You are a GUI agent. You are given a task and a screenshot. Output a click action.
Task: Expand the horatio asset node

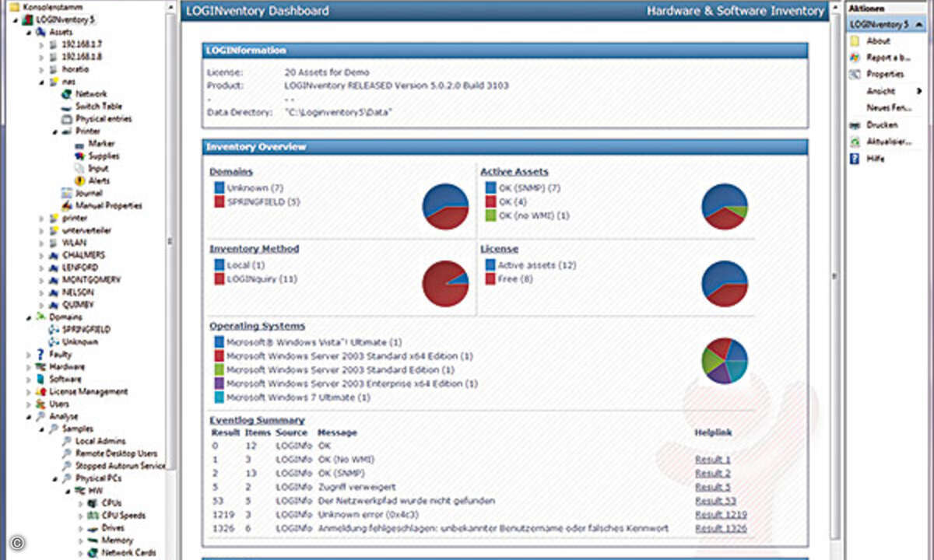(41, 70)
